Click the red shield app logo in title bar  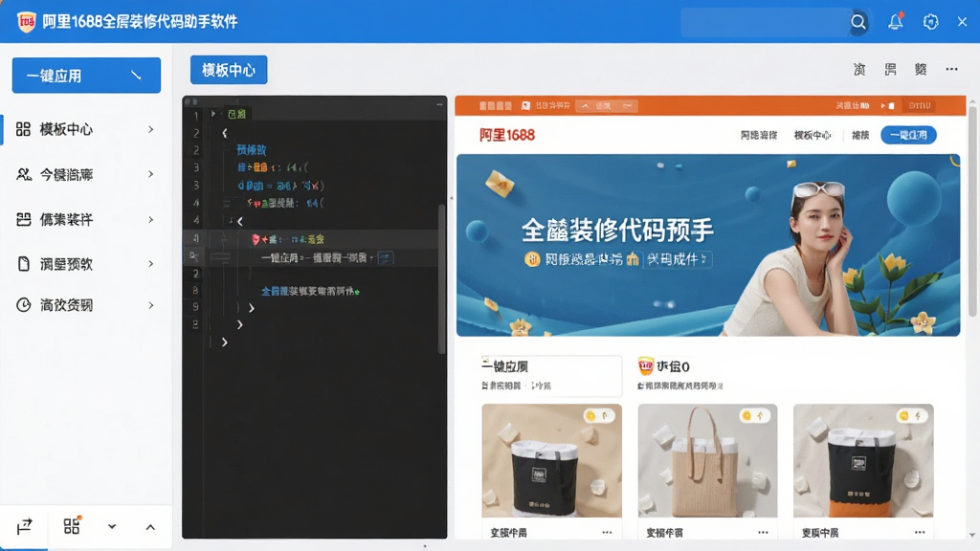pos(26,22)
